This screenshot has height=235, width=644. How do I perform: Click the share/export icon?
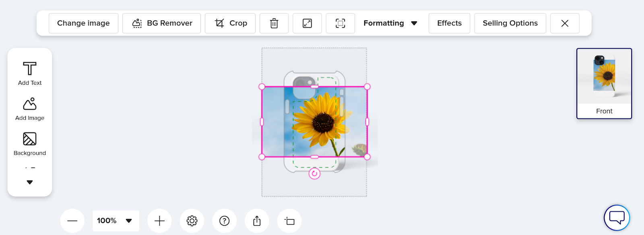click(257, 221)
